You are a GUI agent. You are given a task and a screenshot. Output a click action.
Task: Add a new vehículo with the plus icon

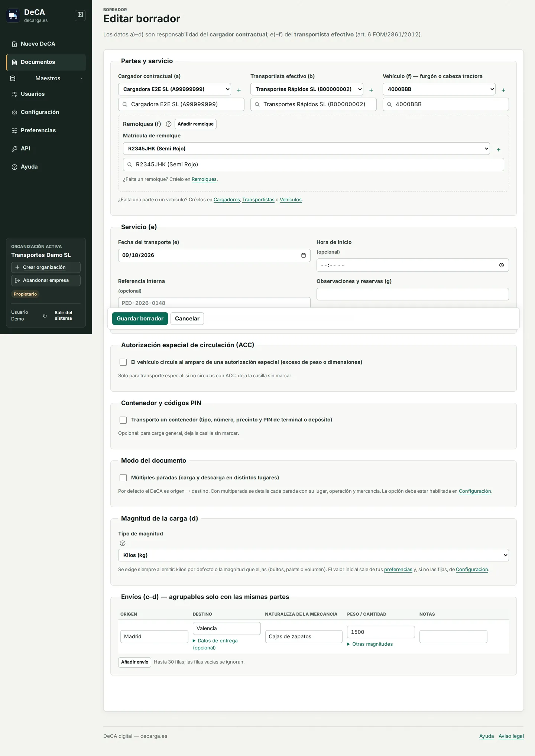(503, 90)
